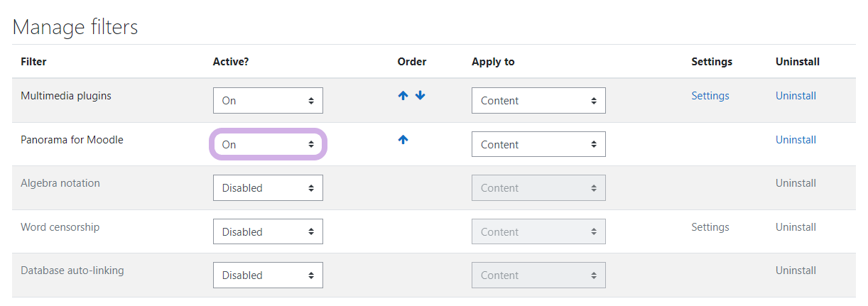Move Multimedia plugins filter down

pyautogui.click(x=421, y=96)
